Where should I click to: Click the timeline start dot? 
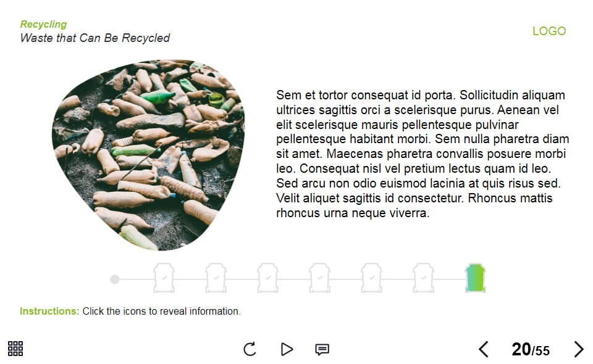[x=115, y=279]
